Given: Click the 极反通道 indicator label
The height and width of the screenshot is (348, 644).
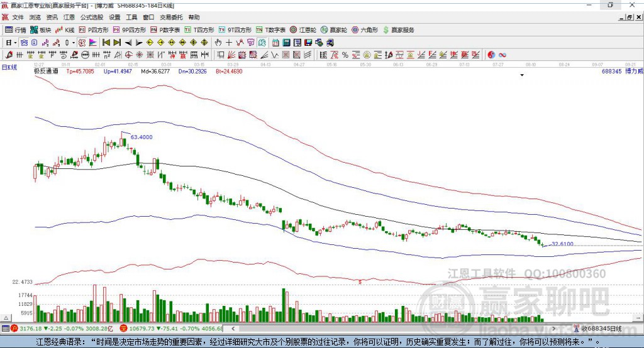Looking at the screenshot, I should click(46, 72).
